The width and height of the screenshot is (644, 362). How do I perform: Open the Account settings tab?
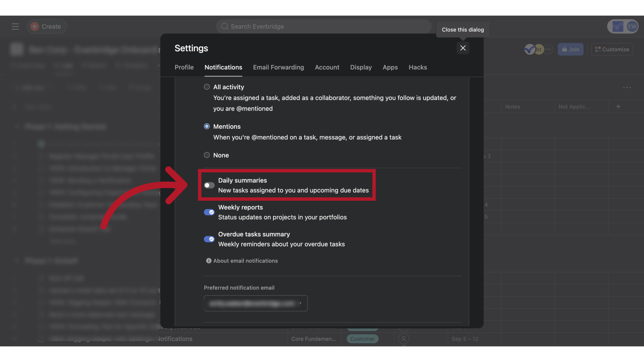[x=327, y=67]
